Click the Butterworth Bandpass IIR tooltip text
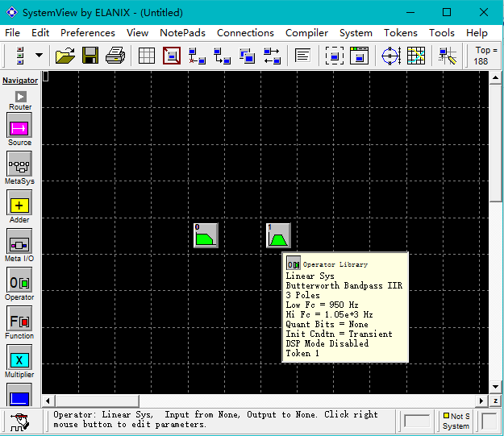504x436 pixels. [344, 285]
